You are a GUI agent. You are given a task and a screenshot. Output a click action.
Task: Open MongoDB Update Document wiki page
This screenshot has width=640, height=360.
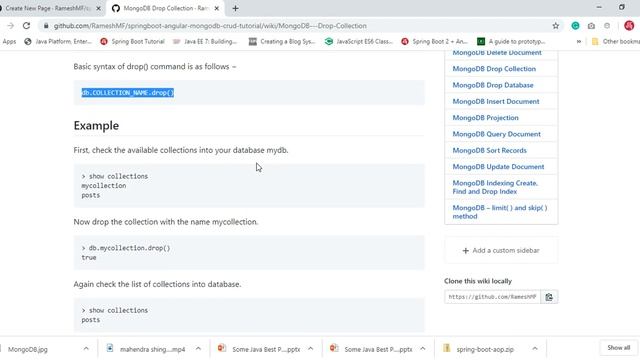(x=498, y=167)
